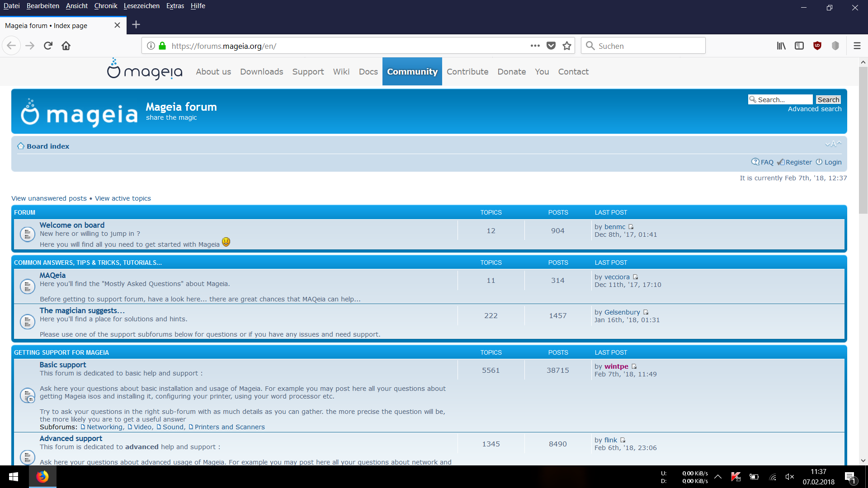868x488 pixels.
Task: Click the browser reload page icon
Action: 48,46
